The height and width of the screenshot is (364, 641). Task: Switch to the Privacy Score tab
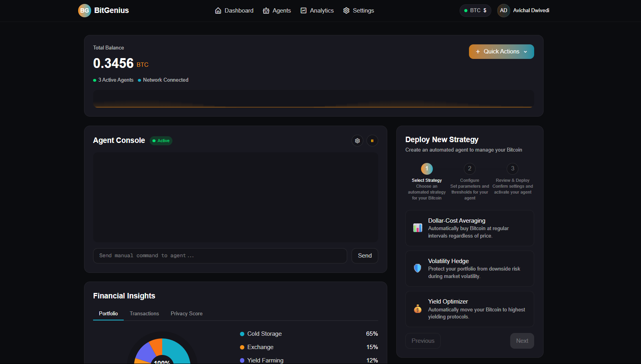187,313
